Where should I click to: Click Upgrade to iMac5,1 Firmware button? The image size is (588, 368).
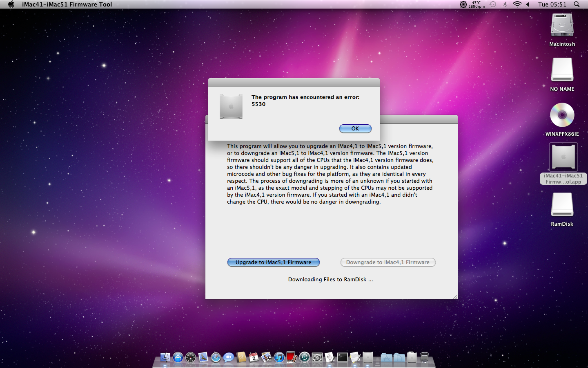coord(273,262)
